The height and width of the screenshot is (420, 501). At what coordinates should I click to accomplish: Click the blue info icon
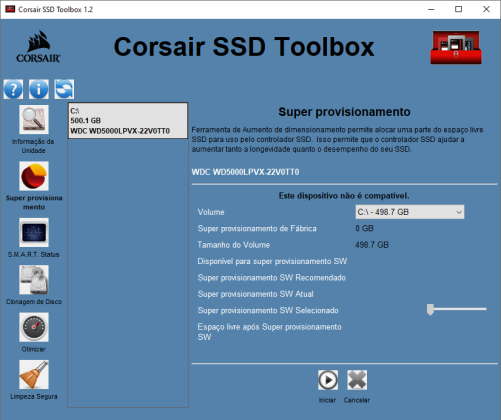click(x=39, y=89)
